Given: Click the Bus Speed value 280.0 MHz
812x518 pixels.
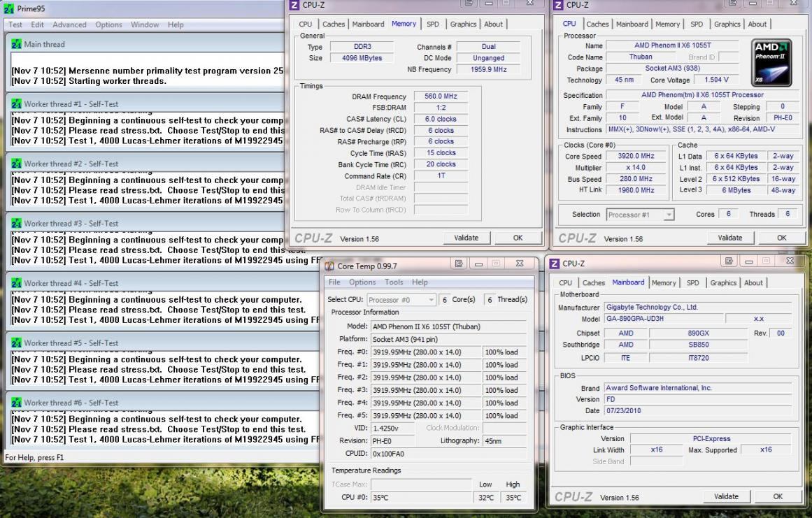Looking at the screenshot, I should (x=636, y=178).
